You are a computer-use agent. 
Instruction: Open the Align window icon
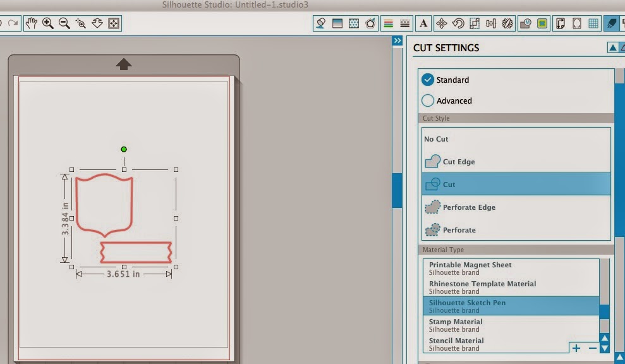pos(490,23)
